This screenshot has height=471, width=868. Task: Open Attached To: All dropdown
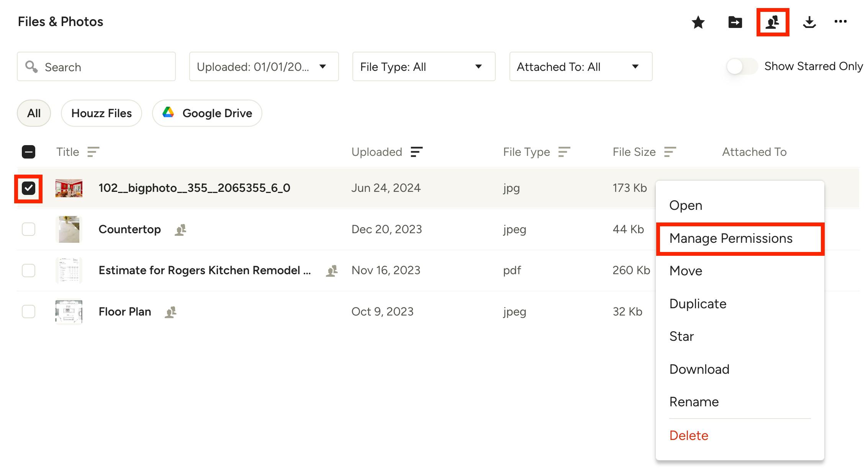580,67
